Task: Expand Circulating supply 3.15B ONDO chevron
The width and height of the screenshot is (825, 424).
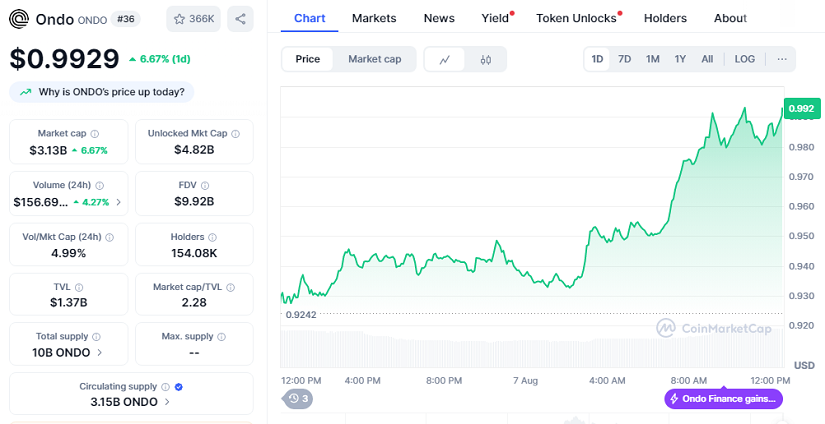Action: 167,402
